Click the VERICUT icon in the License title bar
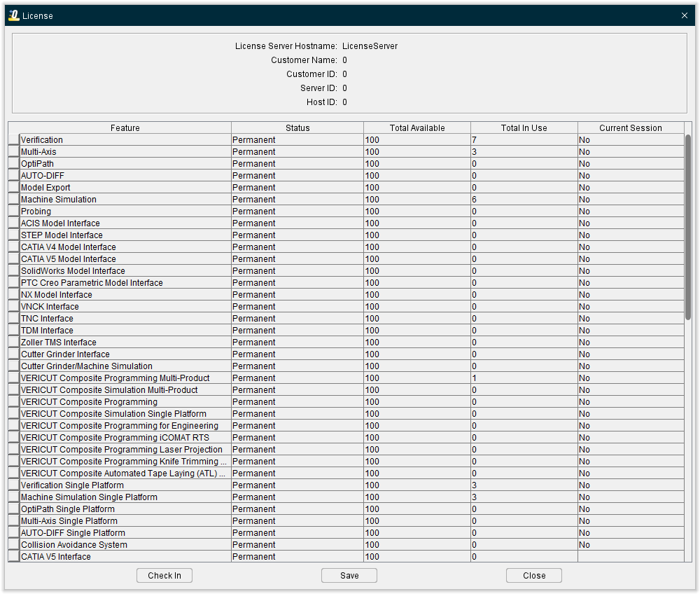Screen dimensions: 700x594 [x=14, y=15]
